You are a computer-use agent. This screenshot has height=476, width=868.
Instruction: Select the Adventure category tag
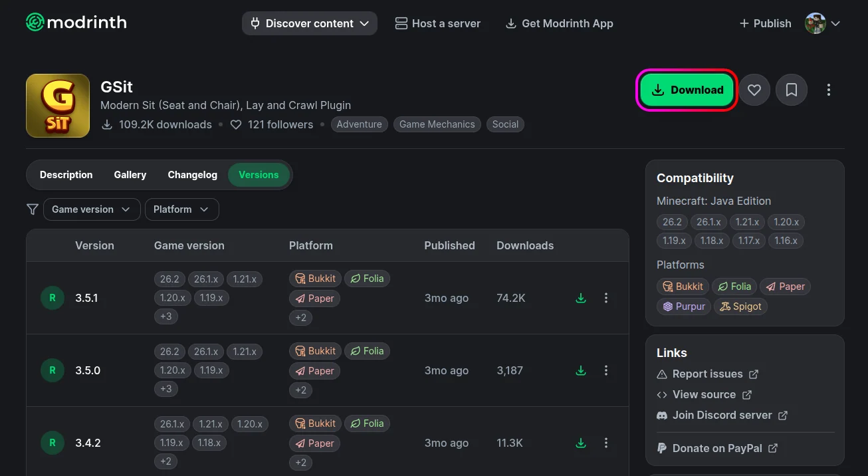coord(360,124)
